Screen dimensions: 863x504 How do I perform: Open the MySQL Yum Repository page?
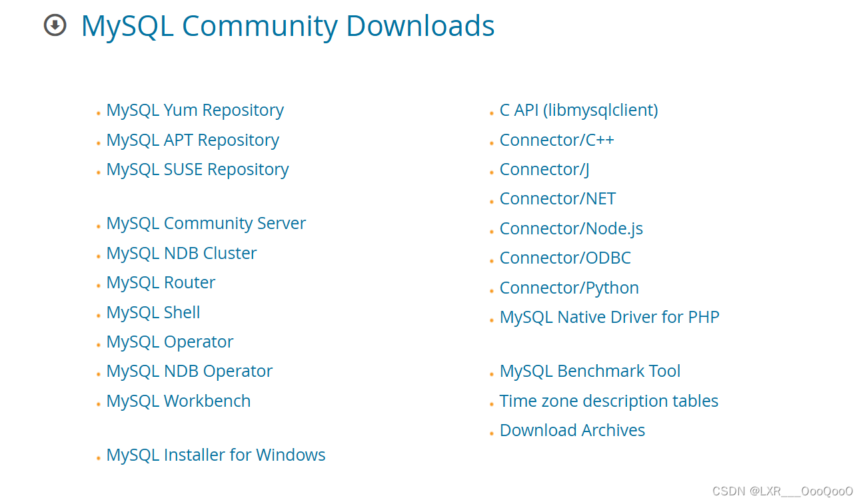point(195,110)
